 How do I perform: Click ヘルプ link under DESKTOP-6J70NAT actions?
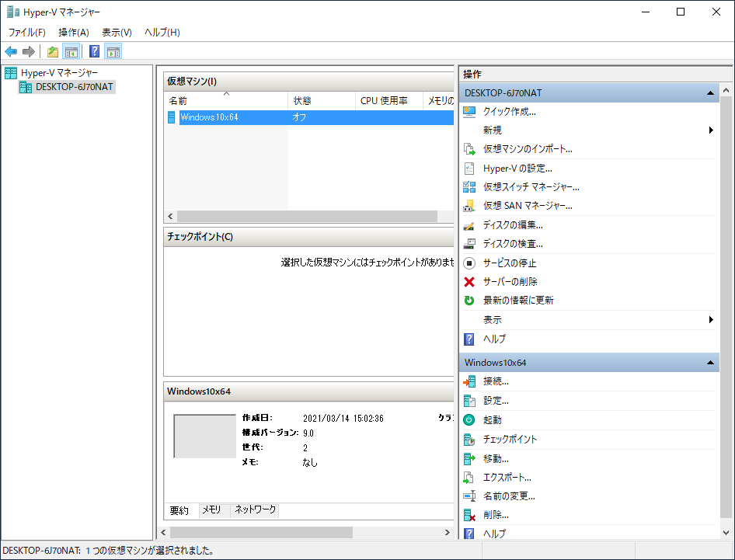tap(494, 339)
